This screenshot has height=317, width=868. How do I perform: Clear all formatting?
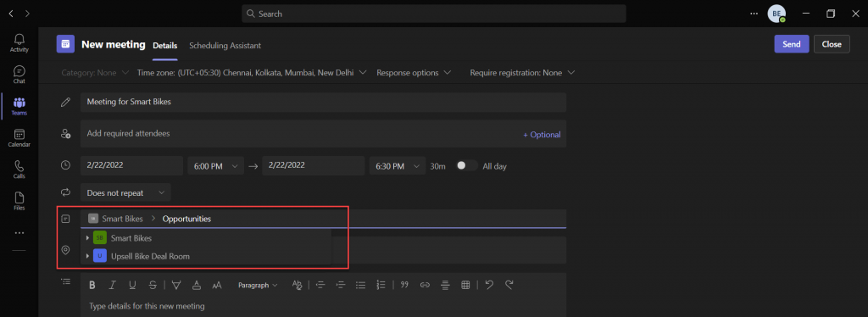(298, 285)
